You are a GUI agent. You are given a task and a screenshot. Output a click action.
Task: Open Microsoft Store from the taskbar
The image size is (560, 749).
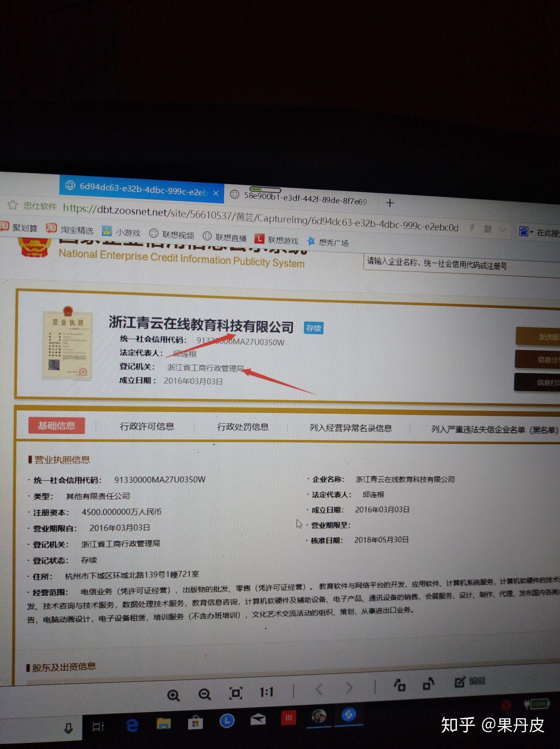195,722
